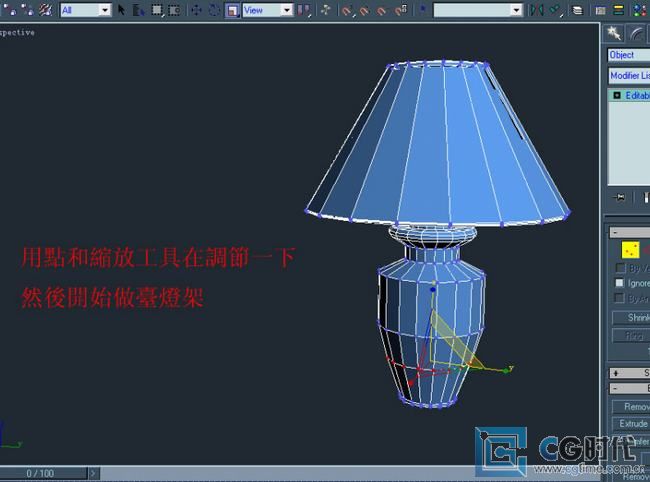Toggle the By Angle checkbox
This screenshot has width=650, height=482.
[620, 298]
